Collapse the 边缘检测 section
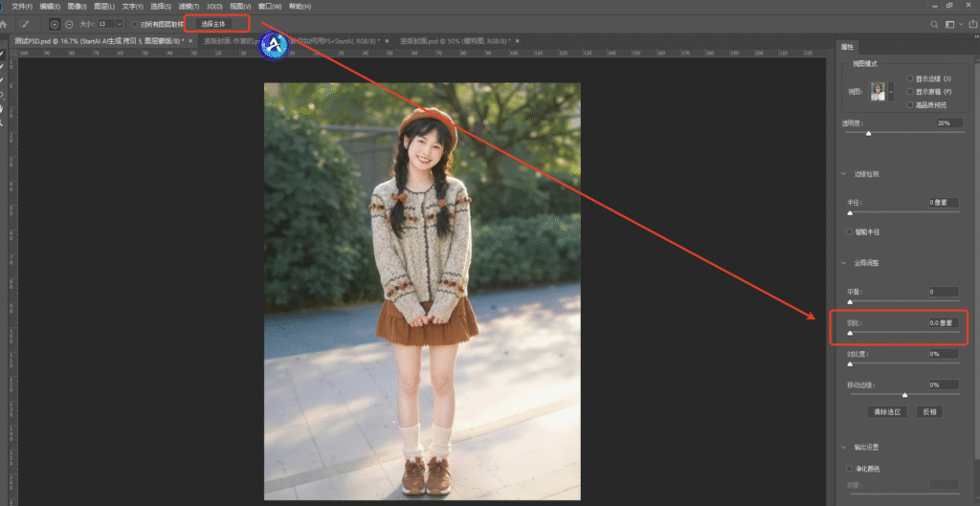Image resolution: width=980 pixels, height=506 pixels. point(844,174)
